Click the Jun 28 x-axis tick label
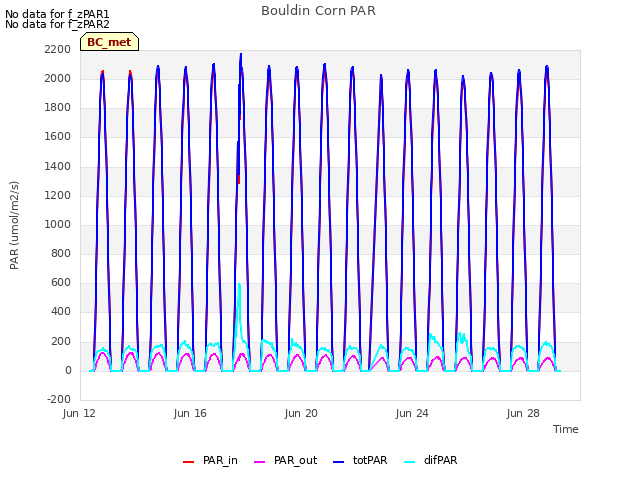Viewport: 640px width, 480px height. [x=523, y=413]
